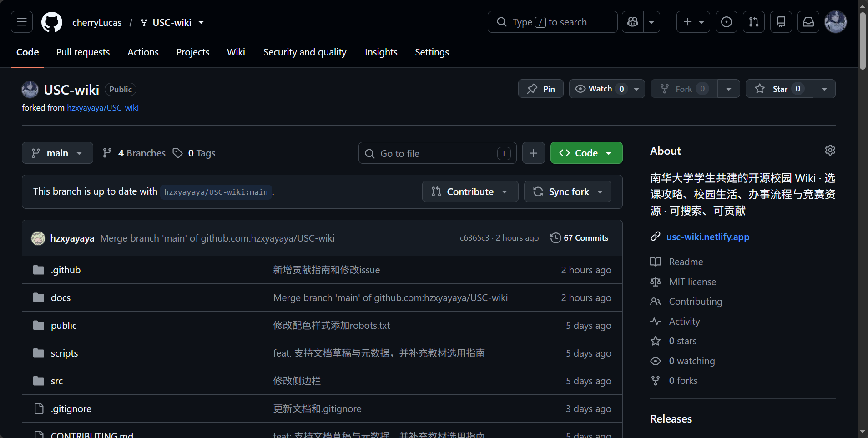Switch to the Settings tab
Viewport: 868px width, 438px height.
tap(432, 52)
